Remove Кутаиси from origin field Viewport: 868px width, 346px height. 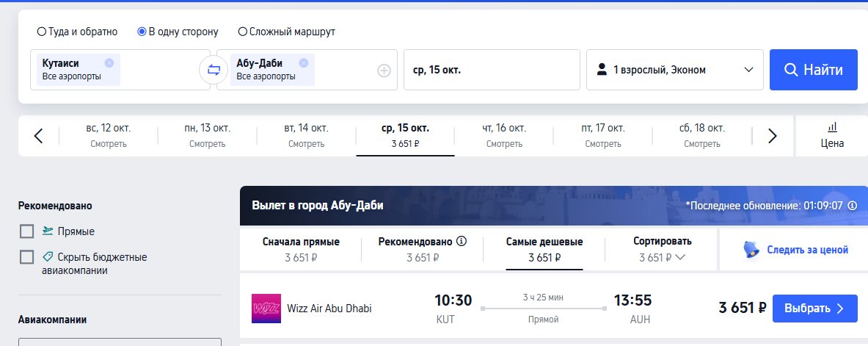[109, 63]
